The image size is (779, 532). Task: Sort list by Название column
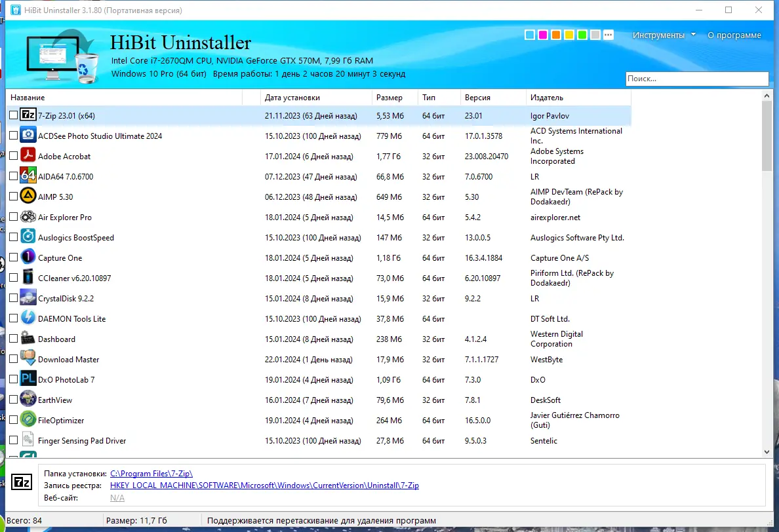[x=124, y=98]
